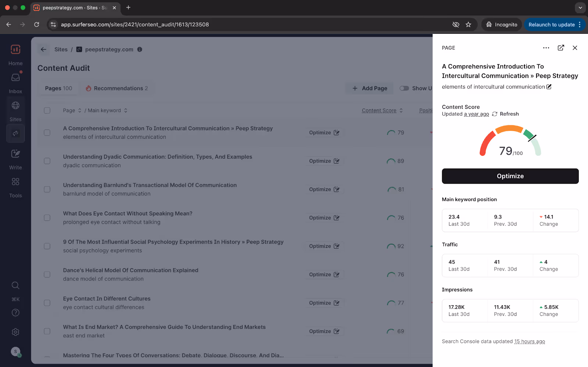
Task: Open page in new tab icon
Action: (x=561, y=48)
